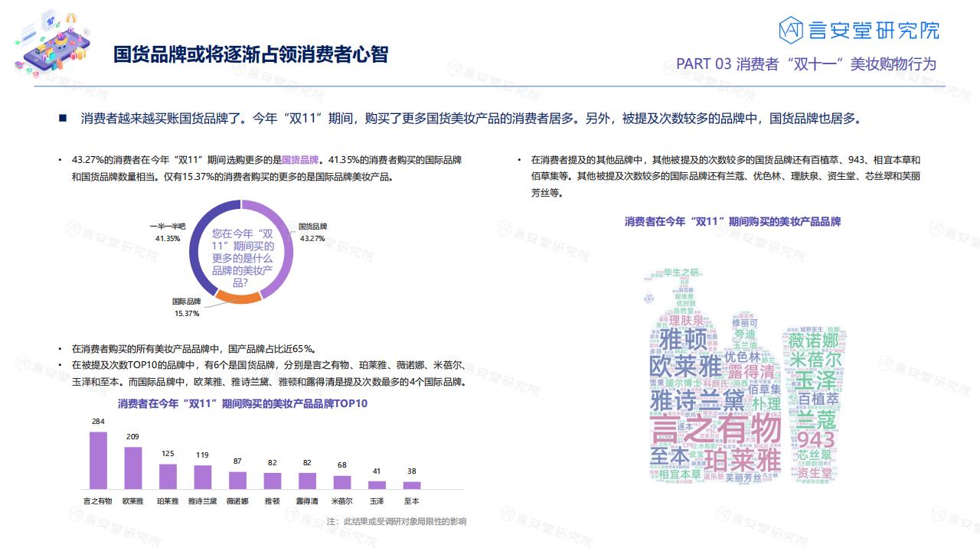
Task: Click 薇诺娜 in the word cloud
Action: [x=813, y=340]
